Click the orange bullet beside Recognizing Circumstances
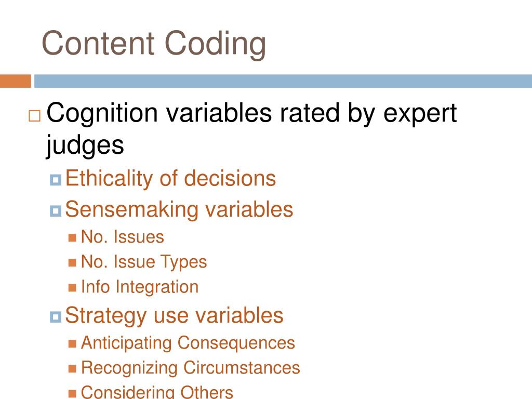 pos(72,368)
